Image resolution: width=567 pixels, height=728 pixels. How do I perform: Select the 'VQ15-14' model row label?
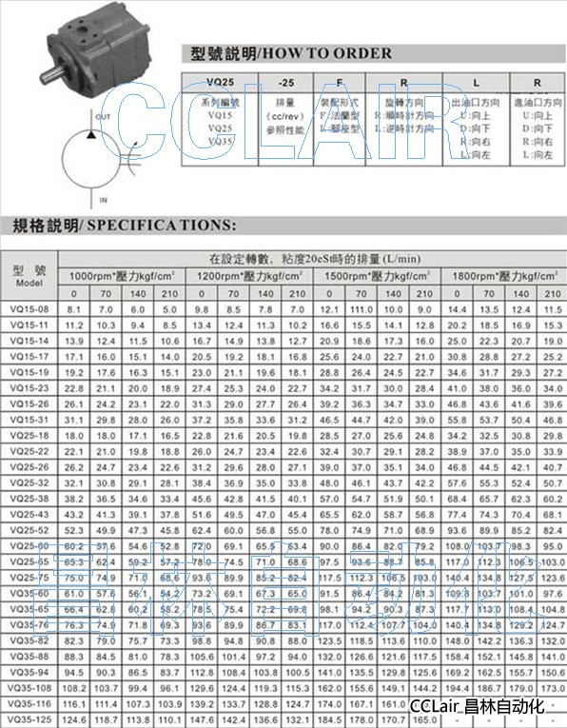(x=29, y=341)
